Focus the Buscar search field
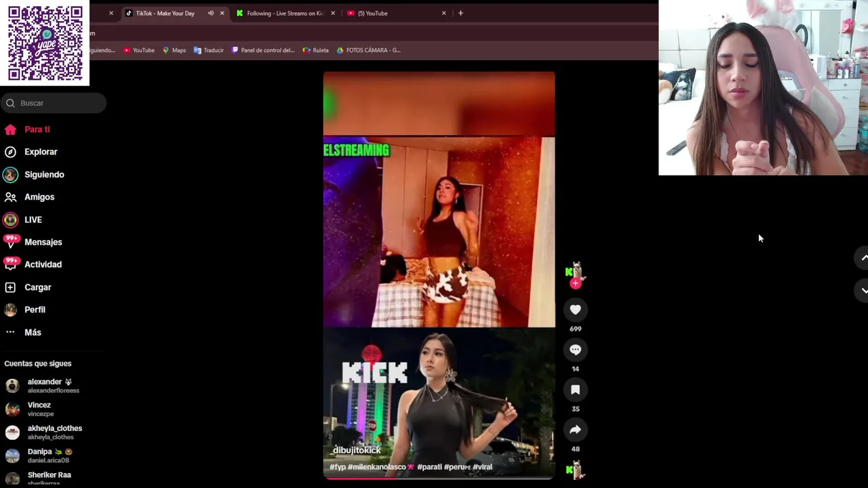The width and height of the screenshot is (868, 488). tap(54, 103)
